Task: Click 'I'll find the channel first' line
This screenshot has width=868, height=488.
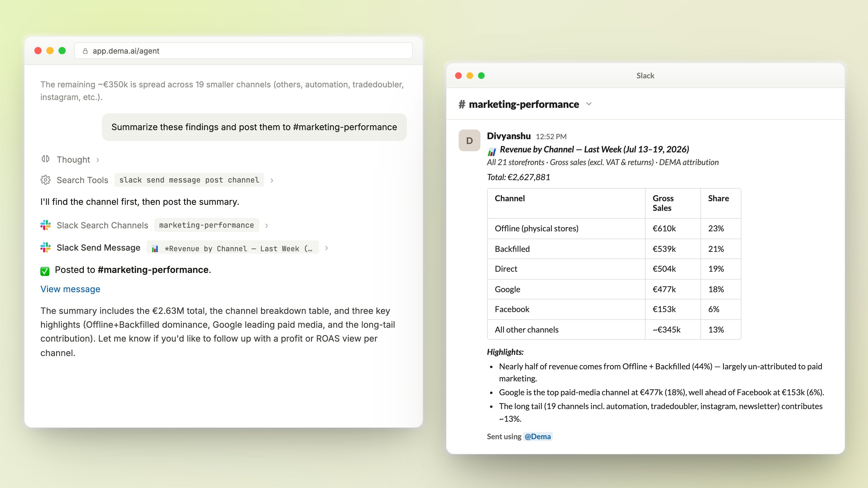Action: pos(140,202)
